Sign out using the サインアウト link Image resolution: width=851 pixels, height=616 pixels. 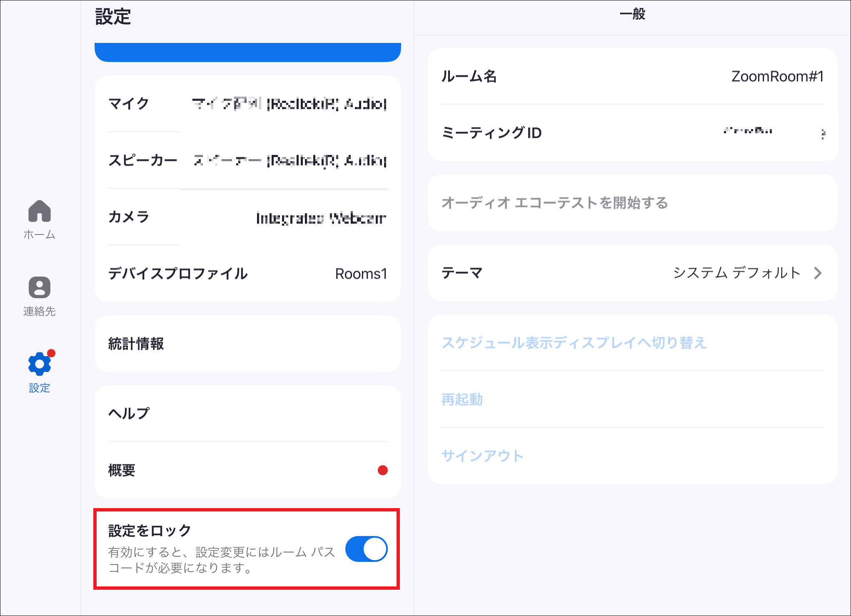click(483, 455)
